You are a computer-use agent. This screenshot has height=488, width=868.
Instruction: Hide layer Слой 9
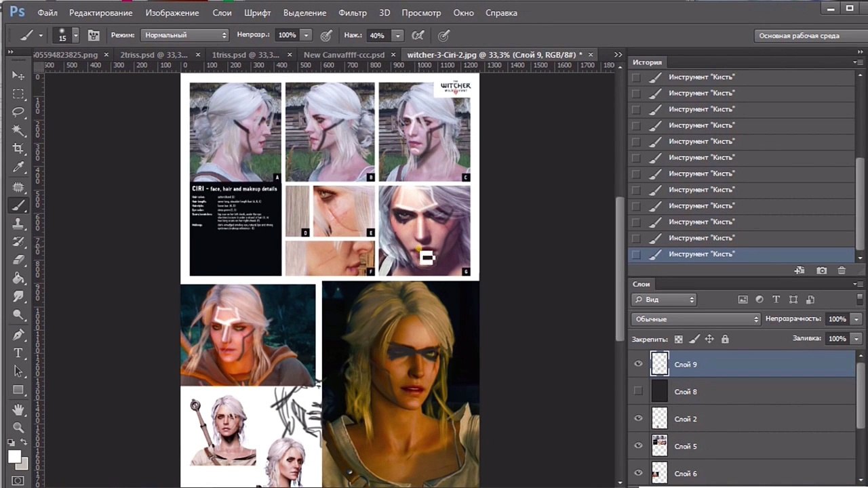638,365
